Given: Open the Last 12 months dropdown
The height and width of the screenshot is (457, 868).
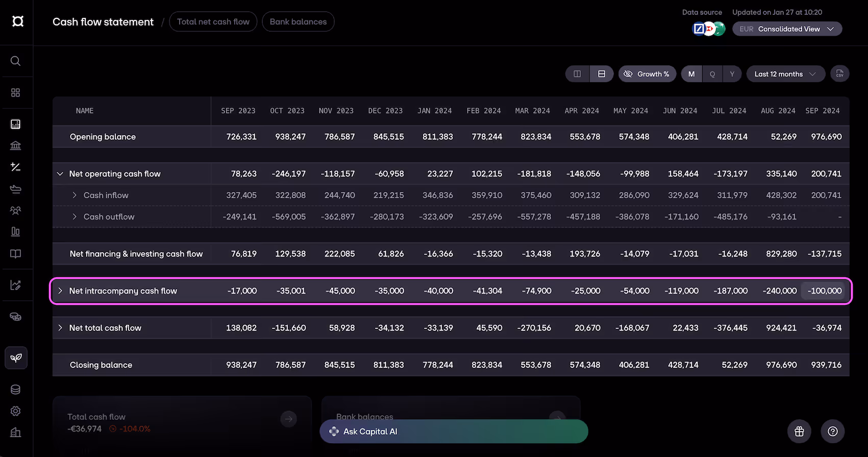Looking at the screenshot, I should pyautogui.click(x=786, y=74).
